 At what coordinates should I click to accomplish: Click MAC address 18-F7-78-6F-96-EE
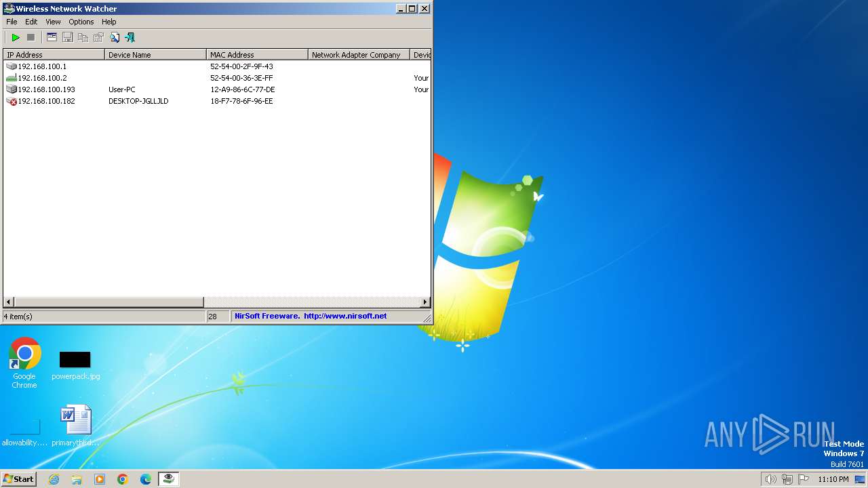click(x=241, y=101)
